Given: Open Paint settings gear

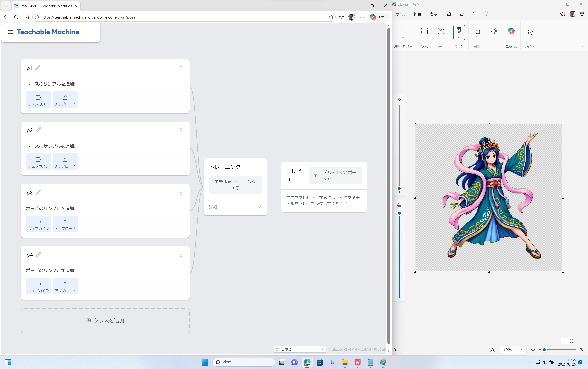Looking at the screenshot, I should pyautogui.click(x=582, y=14).
